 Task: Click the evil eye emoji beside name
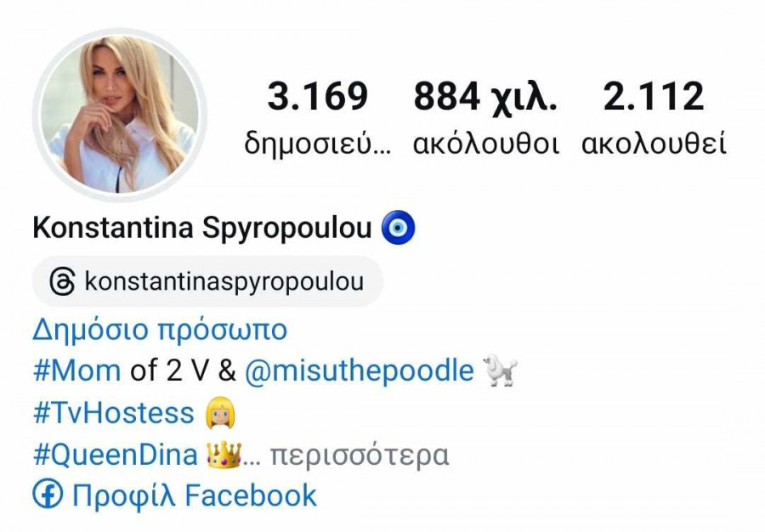click(398, 227)
